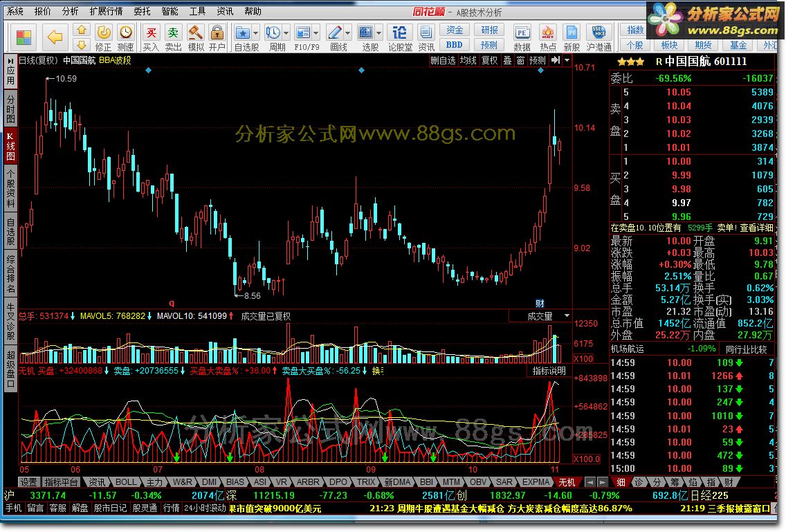Toggle 均线 moving average lines

[x=468, y=61]
